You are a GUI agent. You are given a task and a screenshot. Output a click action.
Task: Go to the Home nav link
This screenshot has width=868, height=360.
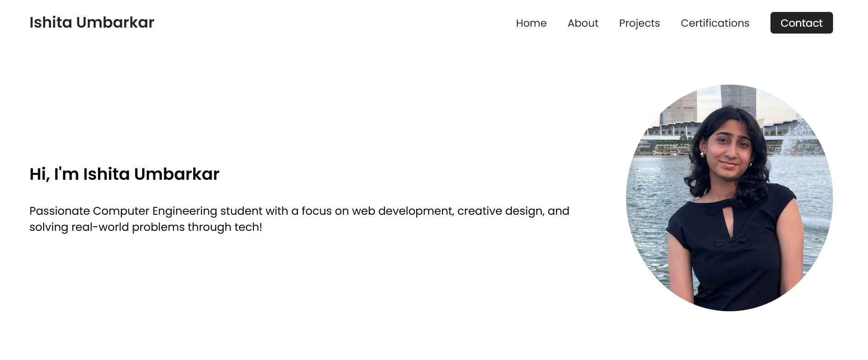click(x=531, y=23)
